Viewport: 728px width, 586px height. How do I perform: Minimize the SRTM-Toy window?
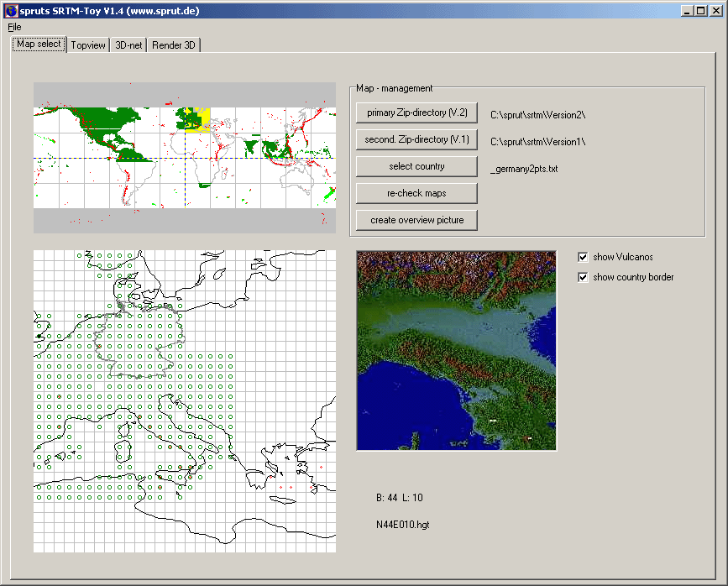point(688,11)
